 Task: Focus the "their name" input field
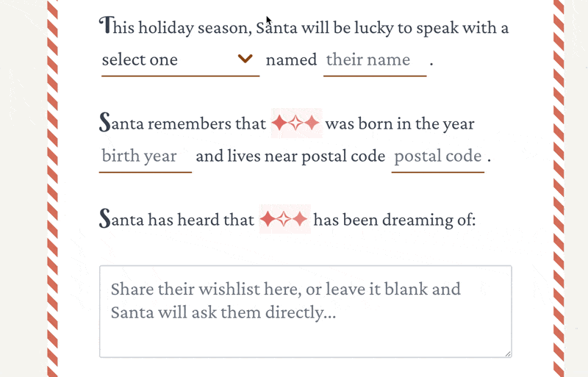coord(374,60)
